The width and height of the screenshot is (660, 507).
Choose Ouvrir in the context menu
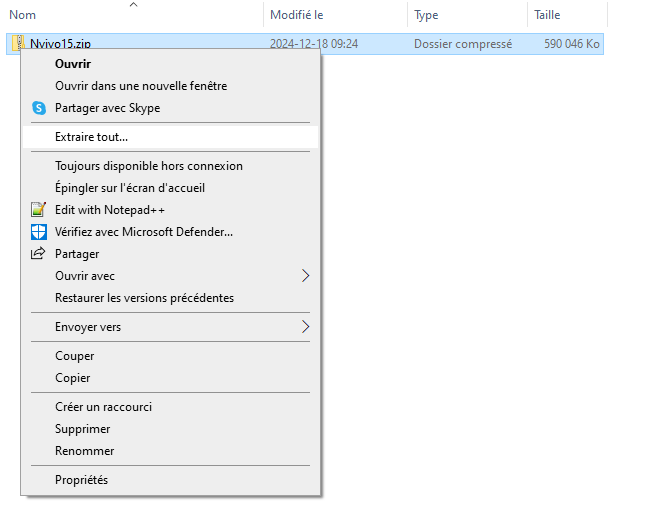[x=73, y=64]
